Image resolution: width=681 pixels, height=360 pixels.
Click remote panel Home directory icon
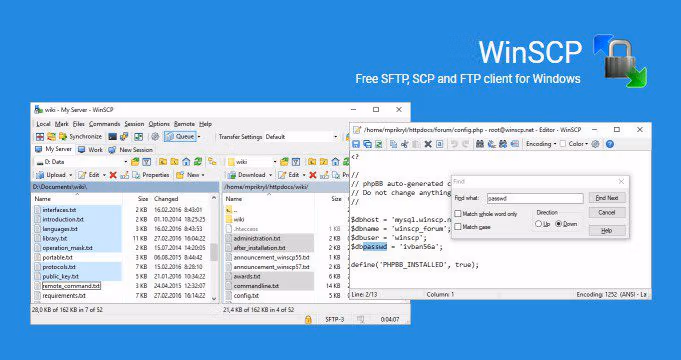[335, 162]
